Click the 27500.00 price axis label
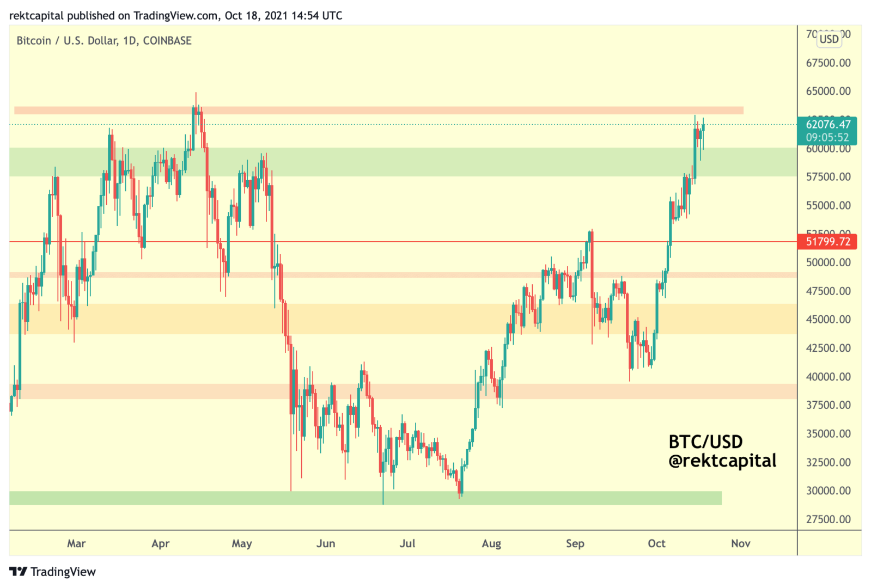 pyautogui.click(x=828, y=519)
